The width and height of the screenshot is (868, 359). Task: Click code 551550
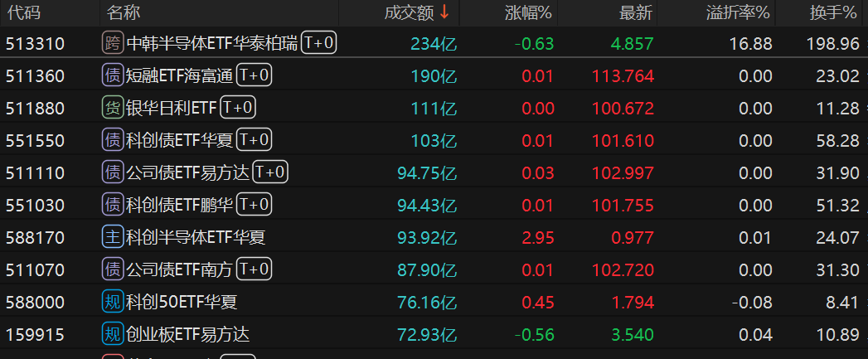(x=36, y=141)
